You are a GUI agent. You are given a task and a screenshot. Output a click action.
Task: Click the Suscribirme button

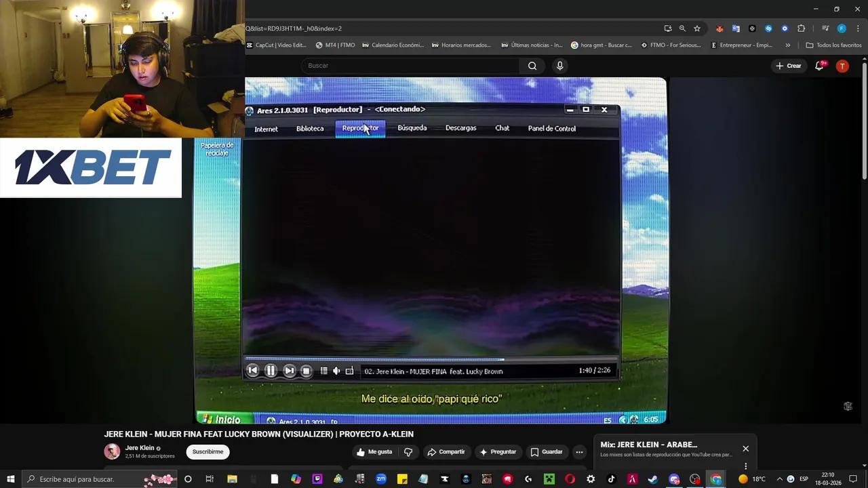pos(208,451)
